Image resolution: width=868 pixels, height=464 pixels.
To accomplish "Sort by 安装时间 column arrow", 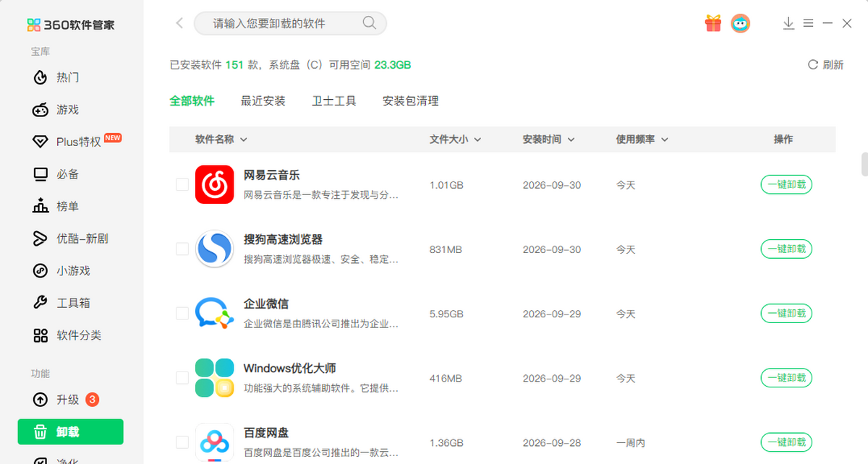I will pyautogui.click(x=571, y=139).
